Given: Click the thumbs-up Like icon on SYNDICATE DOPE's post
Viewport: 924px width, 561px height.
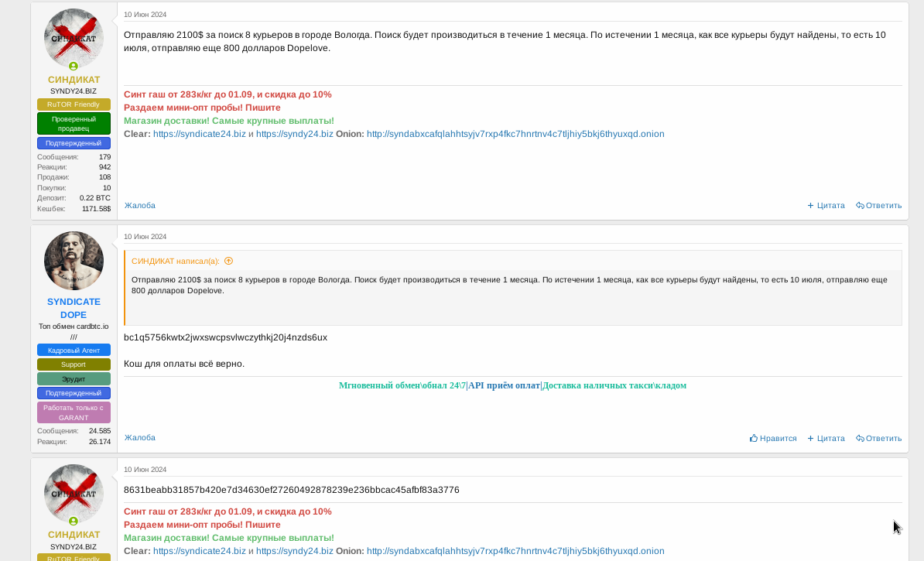Looking at the screenshot, I should (754, 438).
